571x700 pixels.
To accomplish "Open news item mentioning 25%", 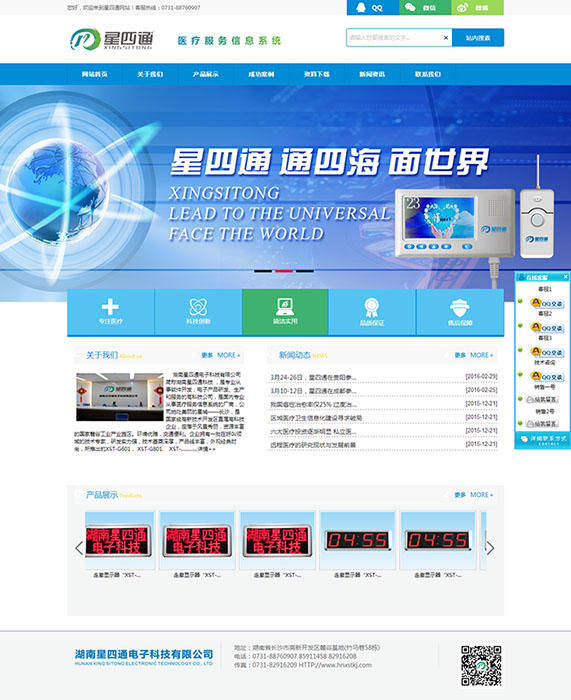I will [x=313, y=404].
